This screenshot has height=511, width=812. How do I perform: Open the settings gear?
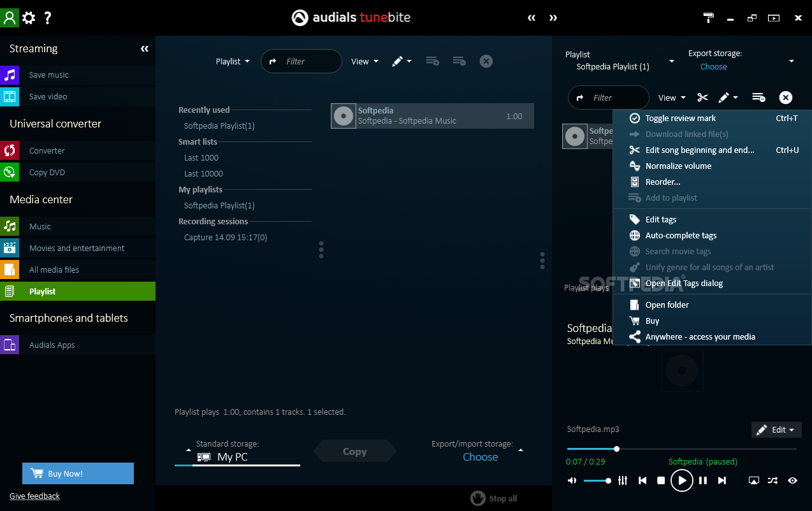click(x=29, y=18)
